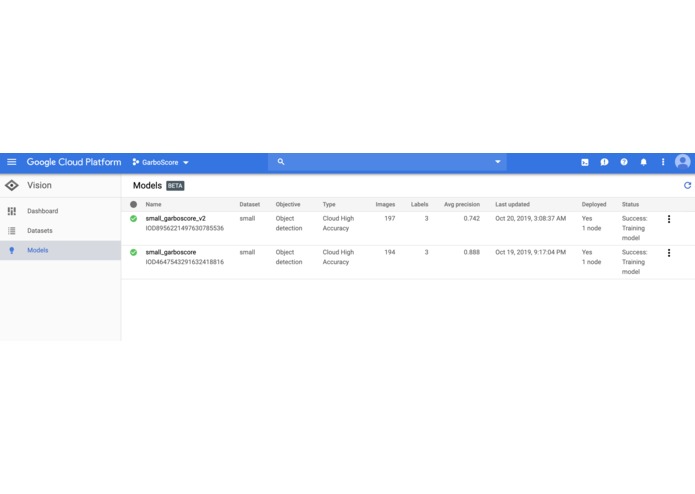Viewport: 695px width, 494px height.
Task: Sort by Last updated column header
Action: [x=512, y=204]
